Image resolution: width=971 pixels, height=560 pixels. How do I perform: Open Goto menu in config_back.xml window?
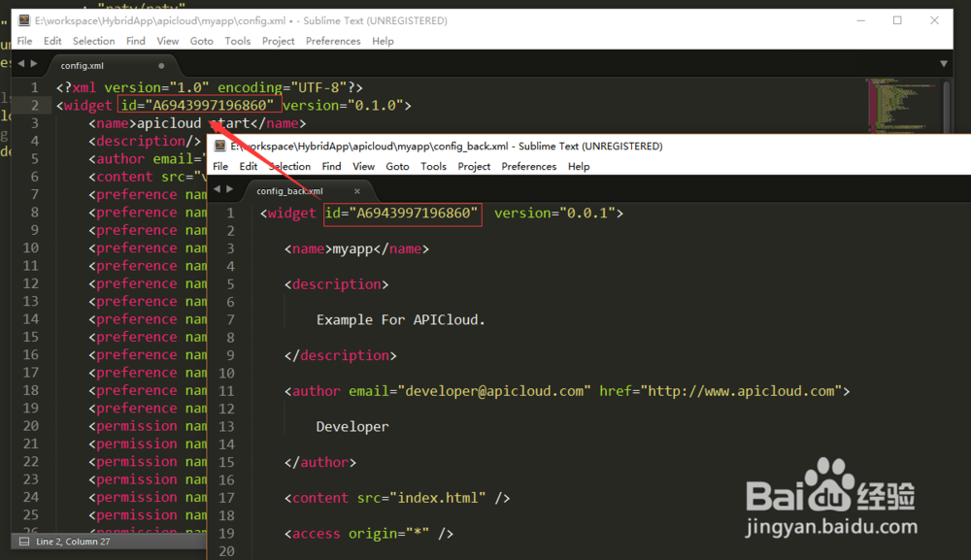pos(397,167)
